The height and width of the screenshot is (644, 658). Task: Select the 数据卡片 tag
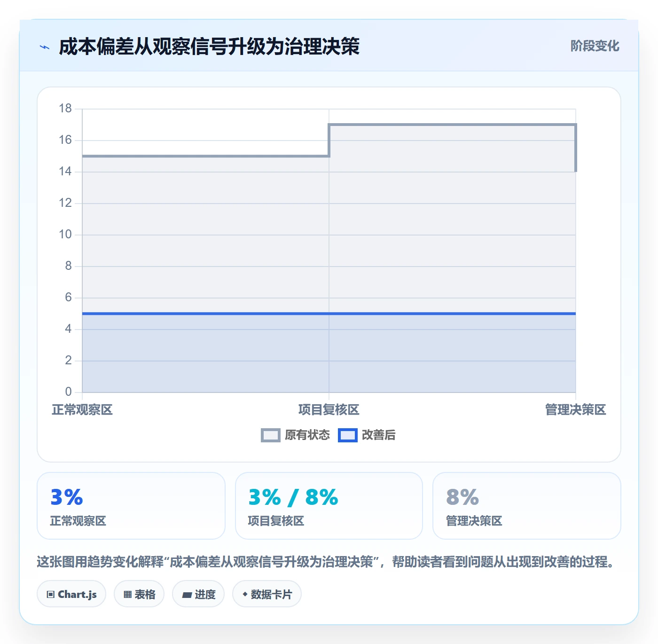(x=267, y=594)
